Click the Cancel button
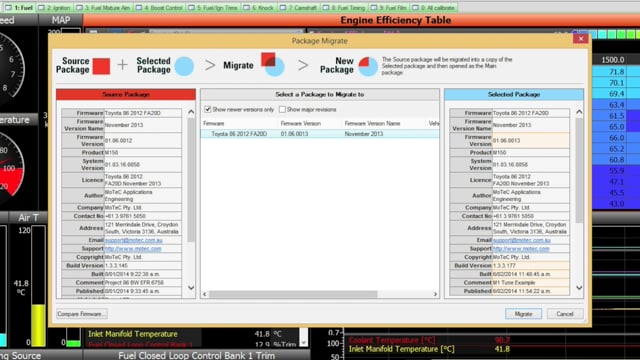The height and width of the screenshot is (360, 640). [x=565, y=314]
